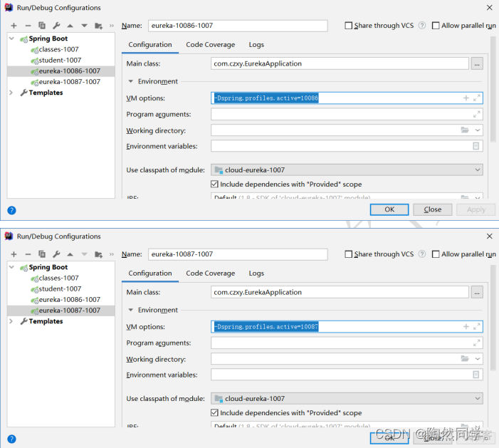This screenshot has width=499, height=448.
Task: Open the Logs tab in the lower dialog
Action: point(256,274)
